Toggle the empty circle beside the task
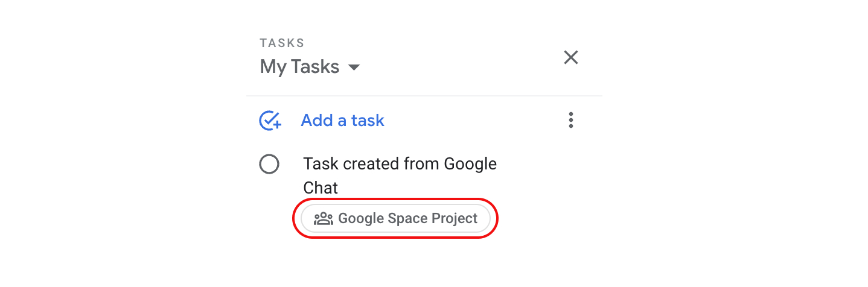The width and height of the screenshot is (868, 287). click(x=269, y=164)
